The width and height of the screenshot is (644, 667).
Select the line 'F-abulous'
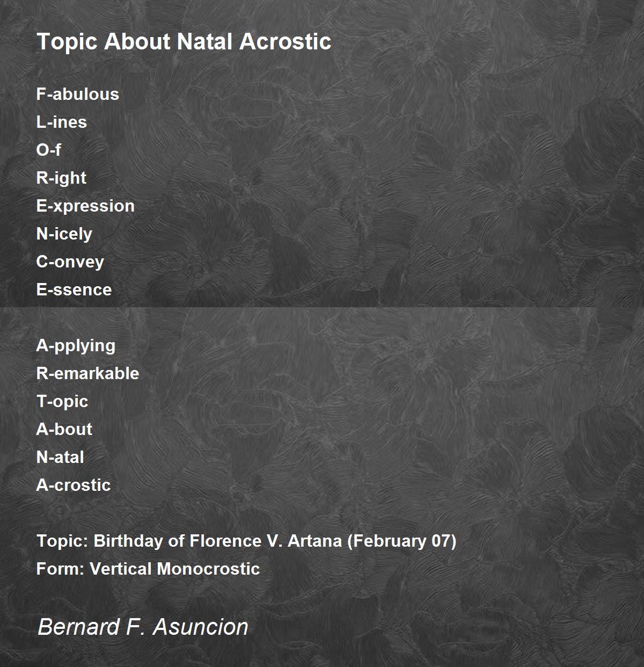[x=78, y=94]
